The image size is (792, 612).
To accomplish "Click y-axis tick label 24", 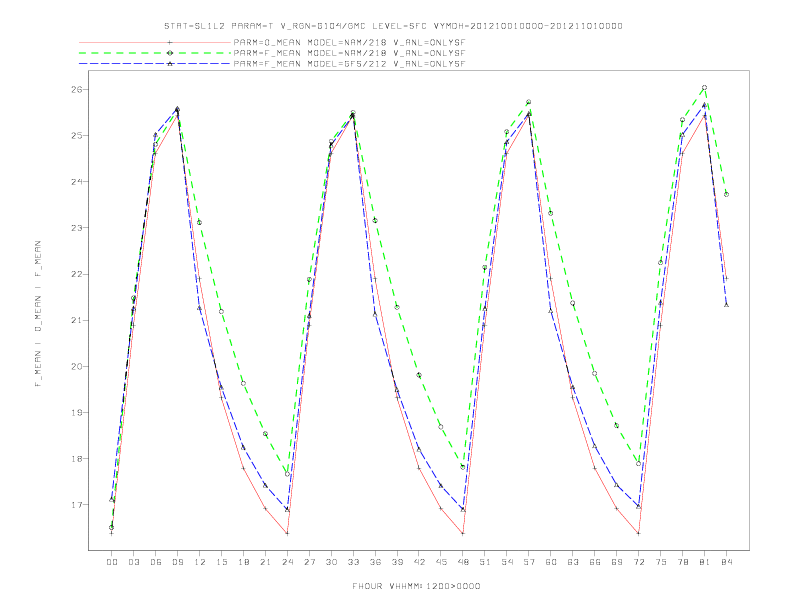I will point(77,182).
